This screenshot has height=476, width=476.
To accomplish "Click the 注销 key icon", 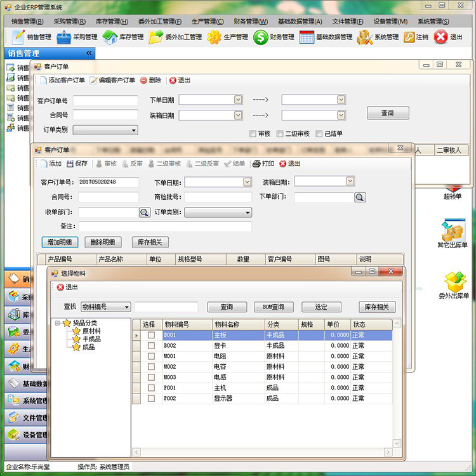I will 409,37.
